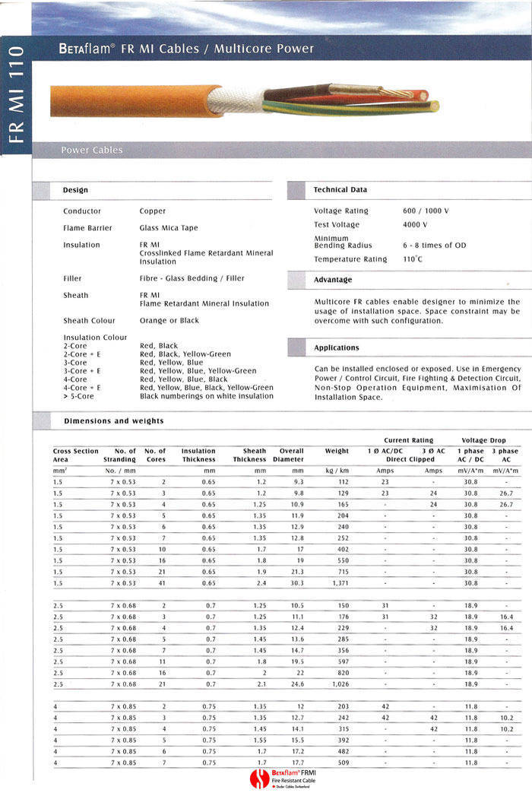Screen dimensions: 532x793
Task: Click the Orange or Black sheath colour value
Action: pos(169,321)
